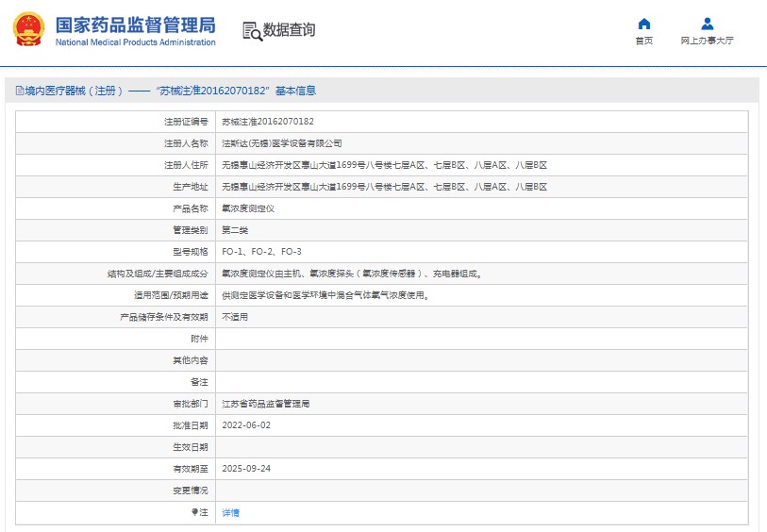Click the 网上办事大厅 text label
This screenshot has width=767, height=532.
(x=707, y=41)
